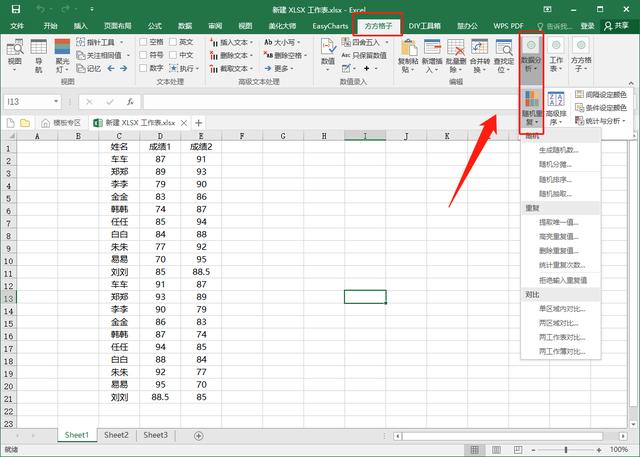Switch to Sheet2 tab

(x=116, y=435)
